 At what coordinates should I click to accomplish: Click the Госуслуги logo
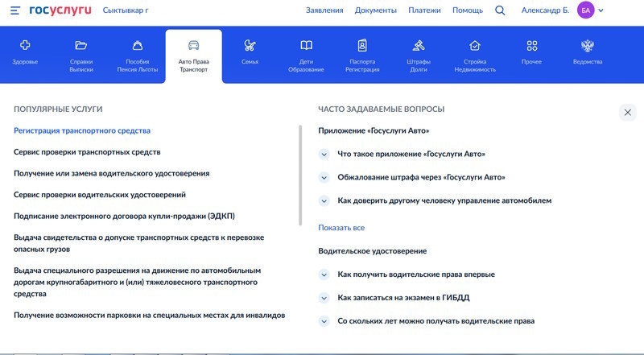pos(60,10)
